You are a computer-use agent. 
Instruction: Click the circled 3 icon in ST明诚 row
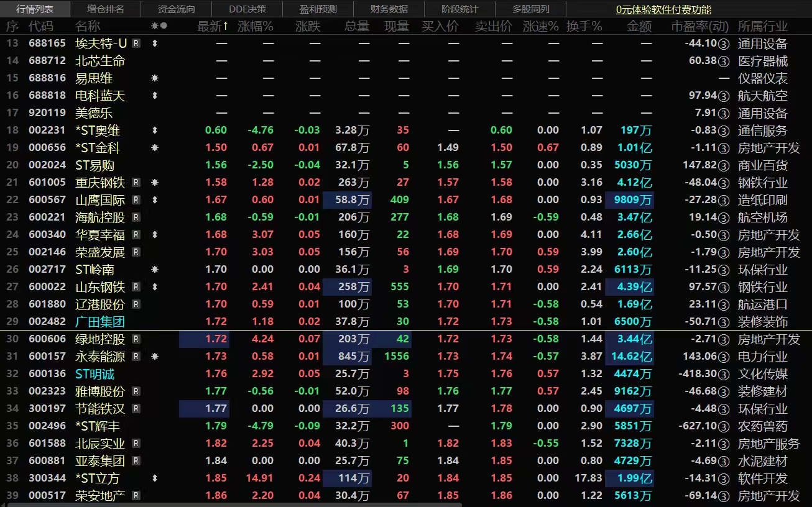coord(724,374)
